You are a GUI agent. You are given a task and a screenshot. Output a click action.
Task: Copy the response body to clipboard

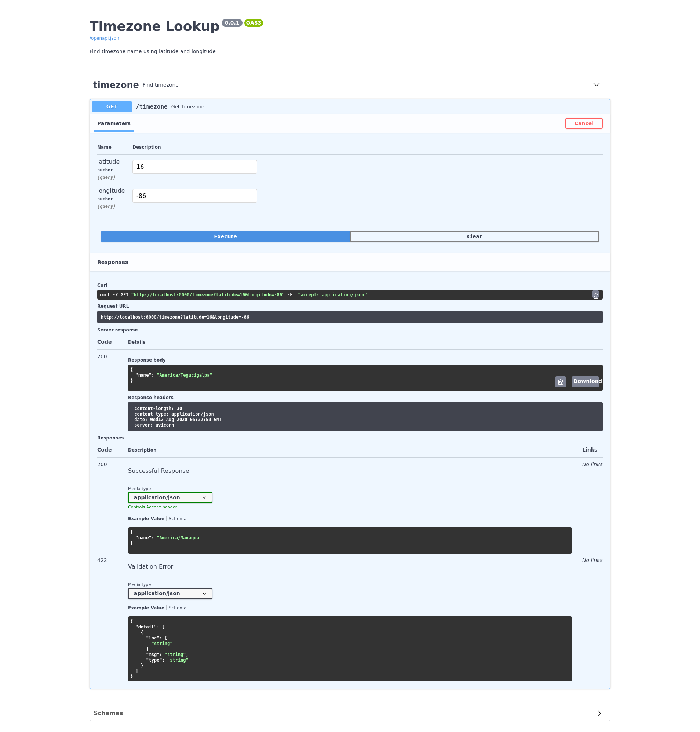click(x=560, y=381)
